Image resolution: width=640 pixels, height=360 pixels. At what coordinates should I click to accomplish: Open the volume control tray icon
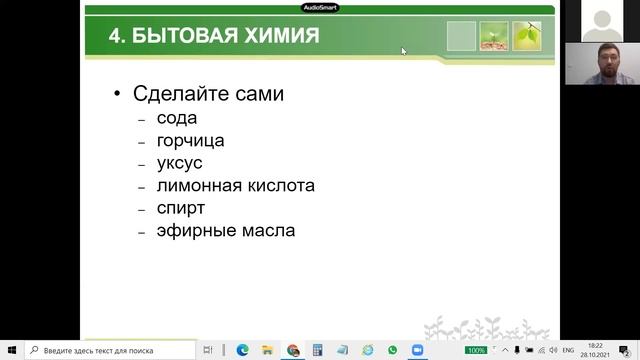(553, 350)
